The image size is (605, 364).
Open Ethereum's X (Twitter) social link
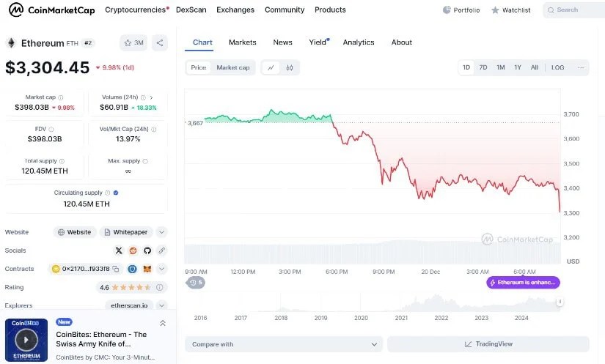(119, 250)
